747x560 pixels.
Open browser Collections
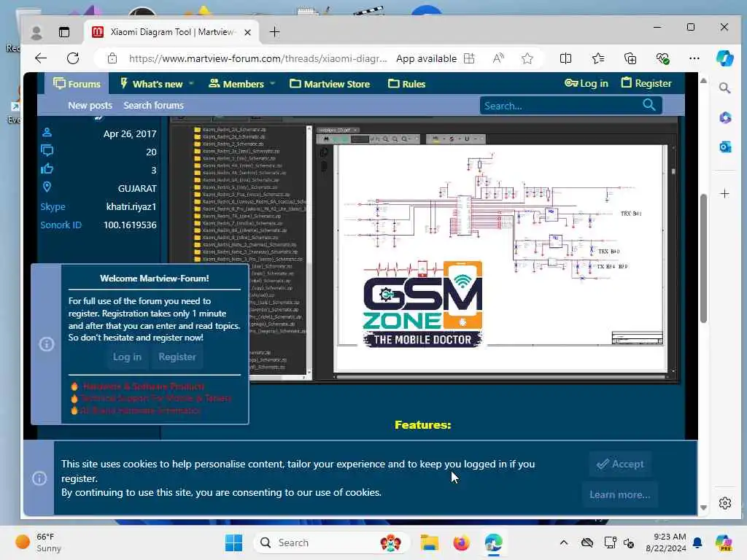click(x=630, y=58)
